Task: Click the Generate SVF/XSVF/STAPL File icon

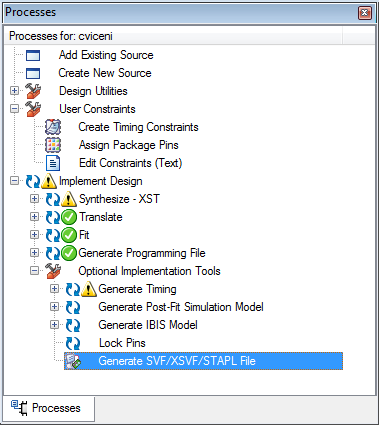Action: (73, 361)
